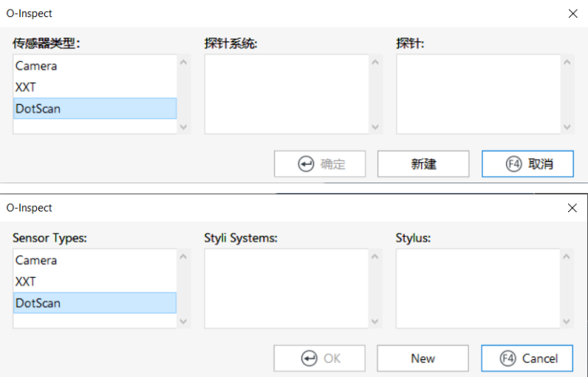
Task: Click the F4 取消 button
Action: click(527, 164)
